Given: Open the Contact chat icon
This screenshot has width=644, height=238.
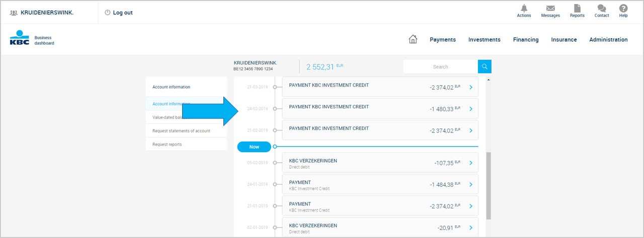Looking at the screenshot, I should click(602, 8).
